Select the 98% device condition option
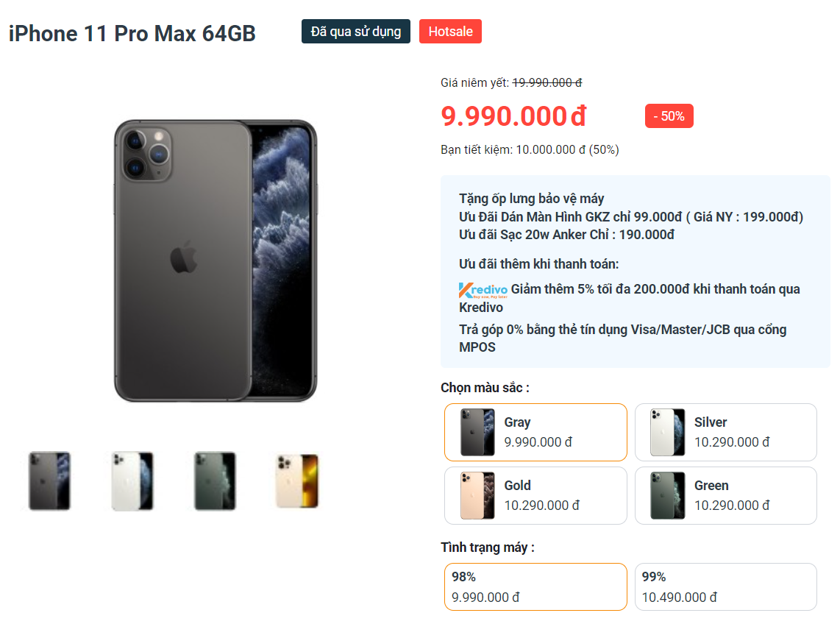The image size is (840, 624). pos(535,586)
